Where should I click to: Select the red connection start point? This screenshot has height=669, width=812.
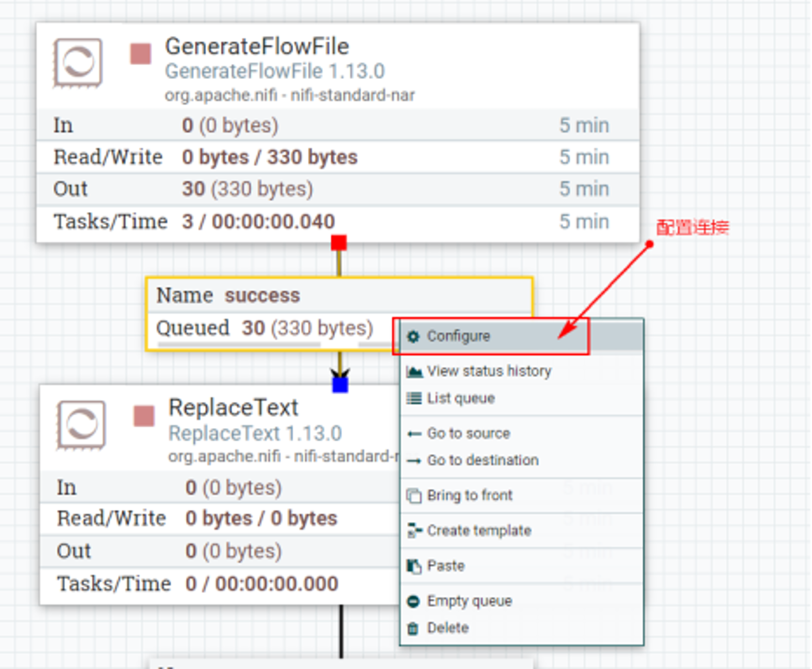point(339,243)
